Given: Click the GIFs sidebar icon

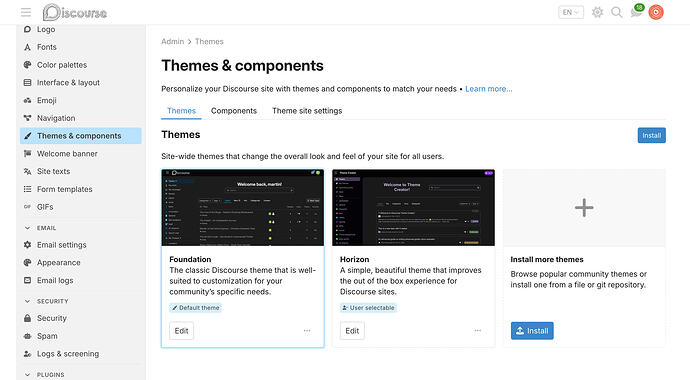Looking at the screenshot, I should point(27,207).
